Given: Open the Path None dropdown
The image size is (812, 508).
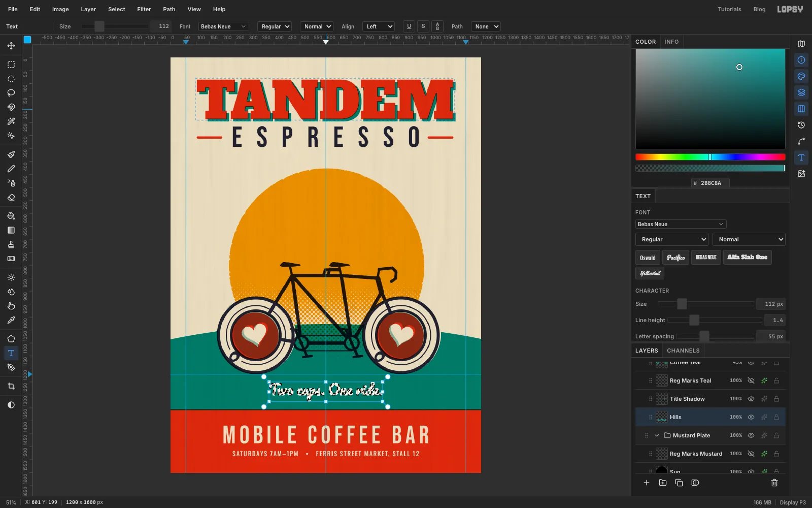Looking at the screenshot, I should tap(486, 26).
